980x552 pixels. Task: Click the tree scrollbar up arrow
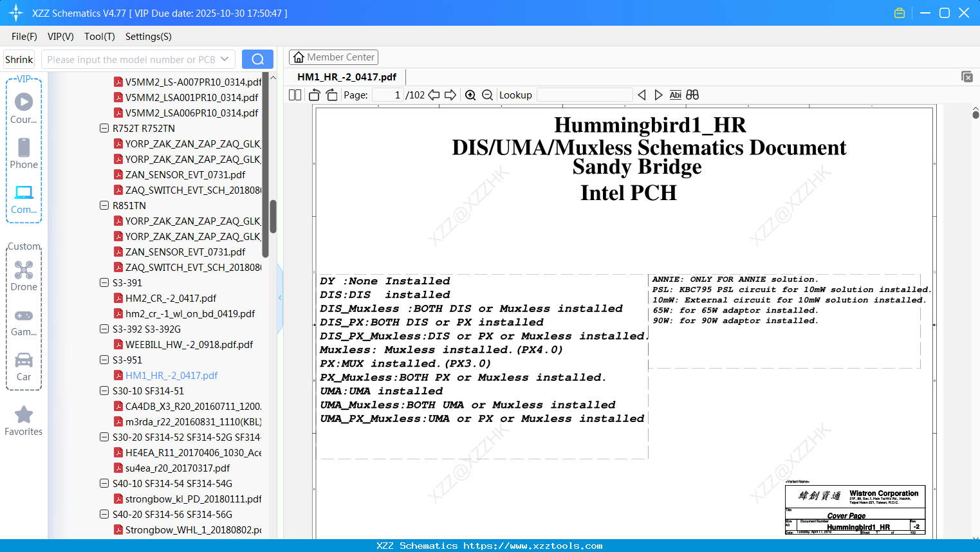pos(273,77)
